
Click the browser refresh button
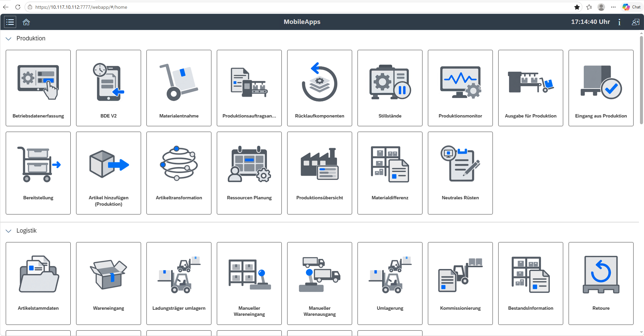coord(18,7)
